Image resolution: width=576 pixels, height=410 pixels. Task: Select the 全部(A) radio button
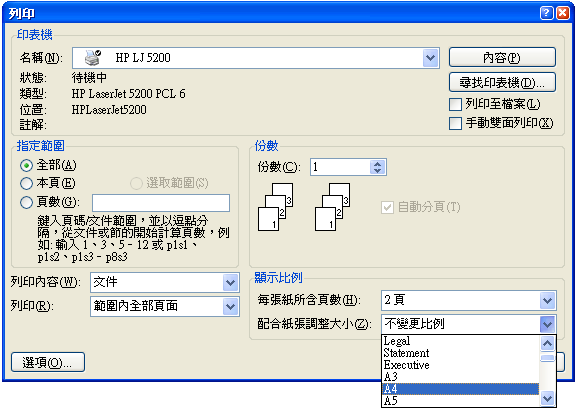[26, 166]
